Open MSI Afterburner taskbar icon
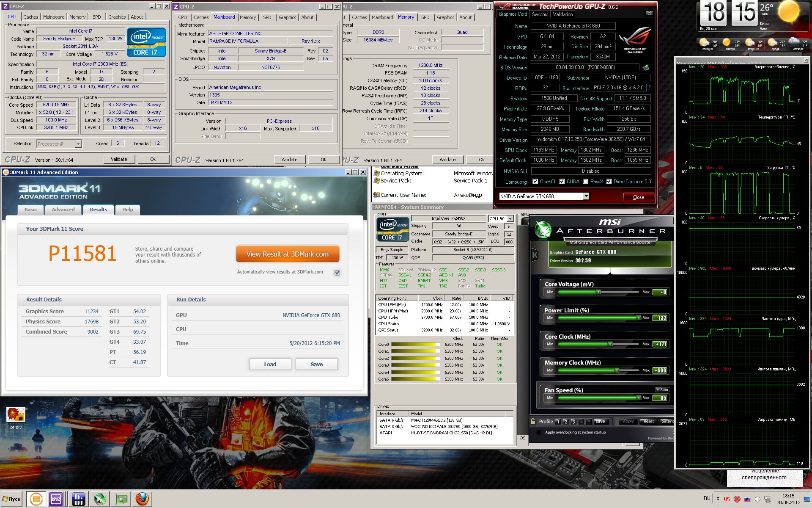The width and height of the screenshot is (812, 508). [x=100, y=499]
